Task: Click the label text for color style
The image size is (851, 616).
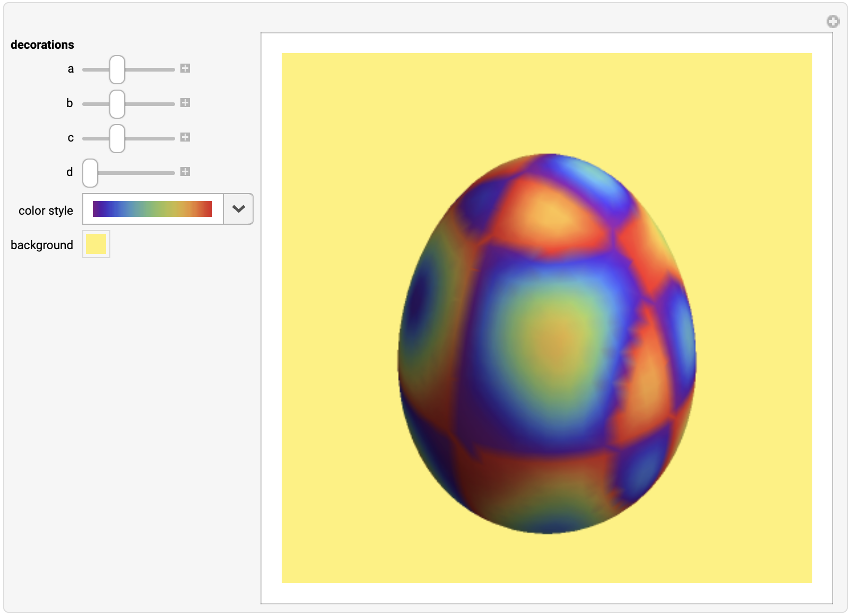Action: click(x=46, y=210)
